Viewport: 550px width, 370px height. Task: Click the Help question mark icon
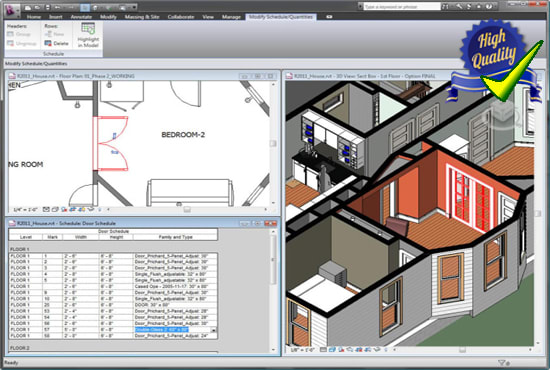(489, 7)
